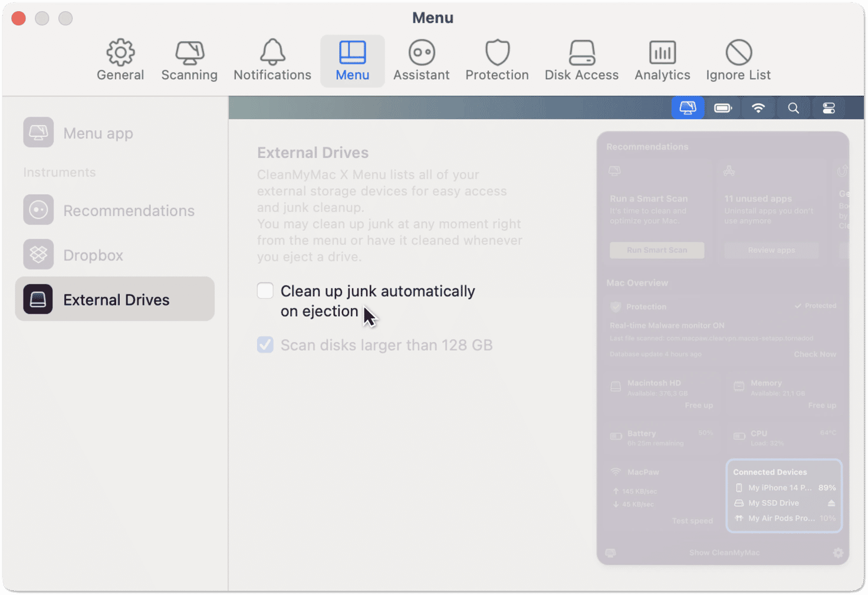Screen dimensions: 868x595
Task: Open Control Center icon in menu bar
Action: point(829,108)
